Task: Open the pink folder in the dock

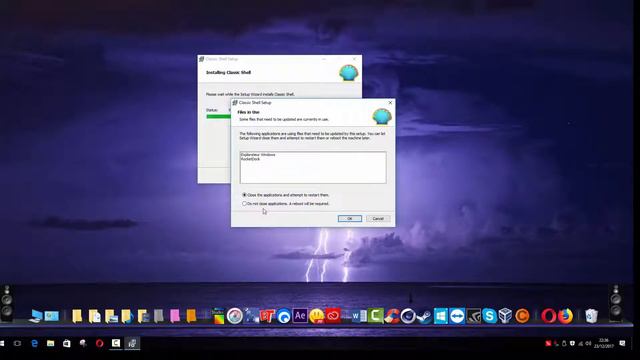Action: pyautogui.click(x=175, y=316)
